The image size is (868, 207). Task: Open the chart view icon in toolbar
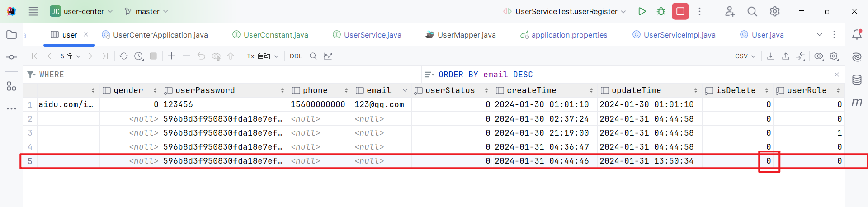328,56
